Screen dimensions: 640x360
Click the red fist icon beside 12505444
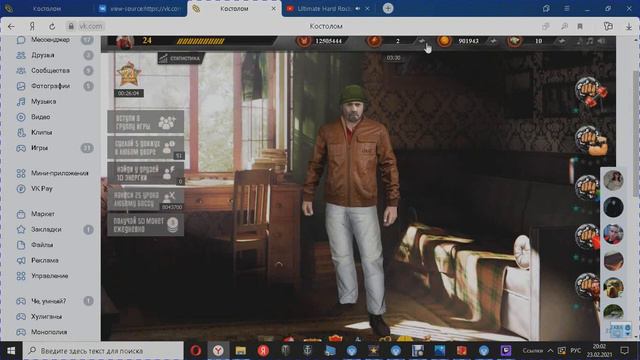pyautogui.click(x=303, y=41)
